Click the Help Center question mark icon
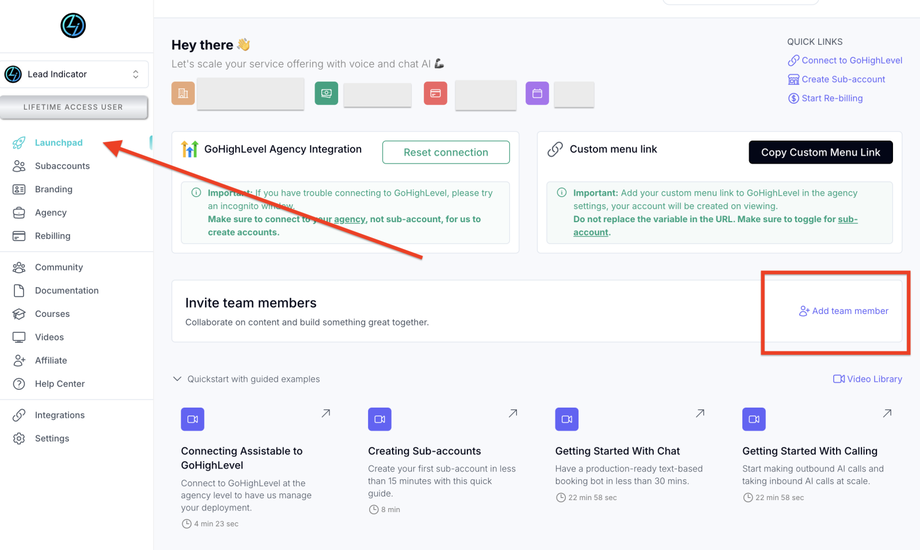 pyautogui.click(x=19, y=384)
